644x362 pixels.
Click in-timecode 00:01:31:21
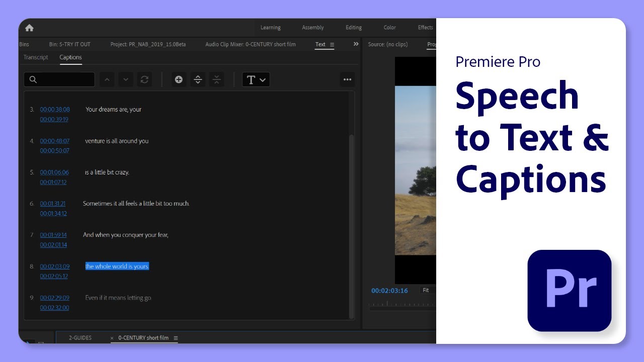53,204
